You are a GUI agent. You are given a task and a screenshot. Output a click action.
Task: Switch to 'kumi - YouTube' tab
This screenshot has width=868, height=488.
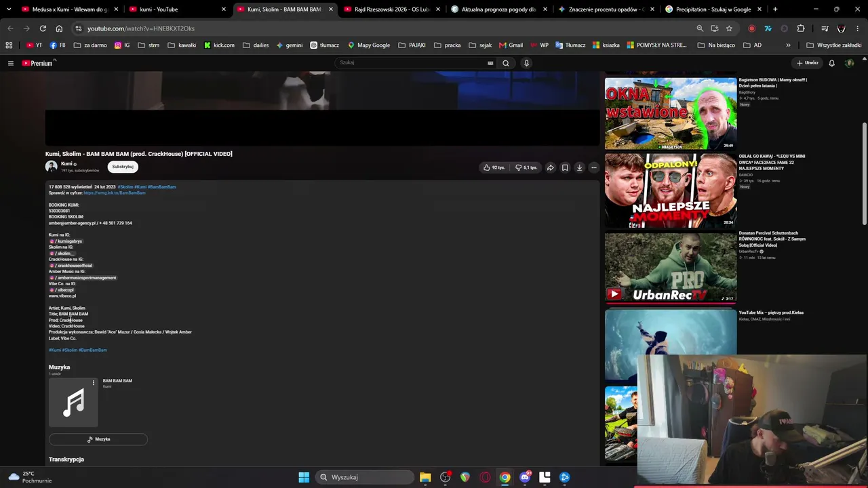[x=176, y=9]
